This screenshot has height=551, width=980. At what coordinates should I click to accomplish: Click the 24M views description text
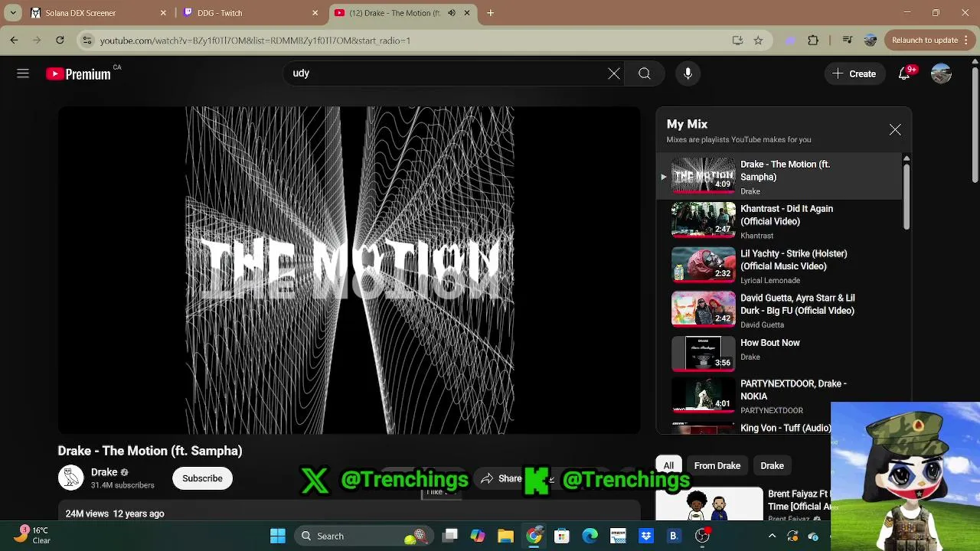click(115, 514)
